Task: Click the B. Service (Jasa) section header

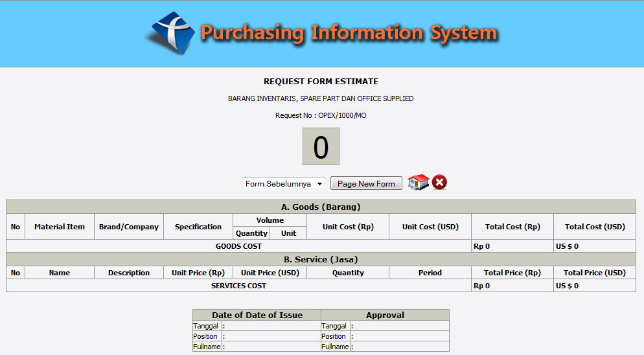Action: click(321, 259)
